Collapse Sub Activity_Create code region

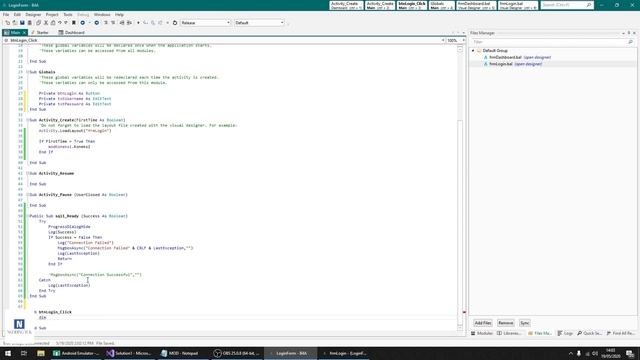(x=28, y=120)
